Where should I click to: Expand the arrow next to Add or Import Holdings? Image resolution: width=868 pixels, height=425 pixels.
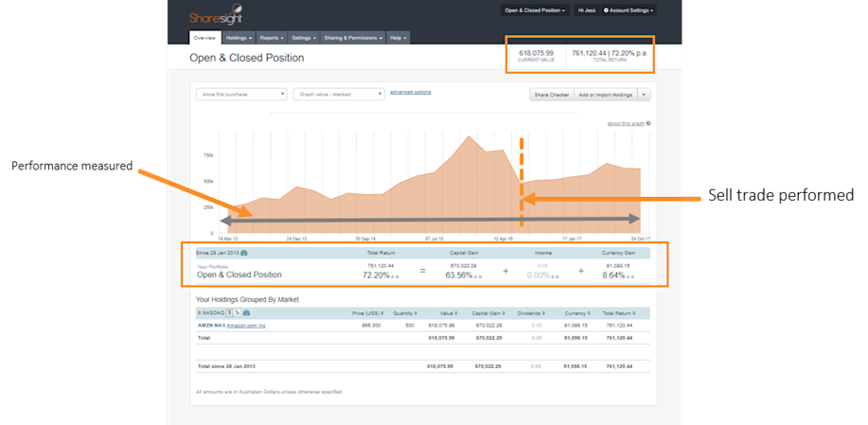pos(644,95)
